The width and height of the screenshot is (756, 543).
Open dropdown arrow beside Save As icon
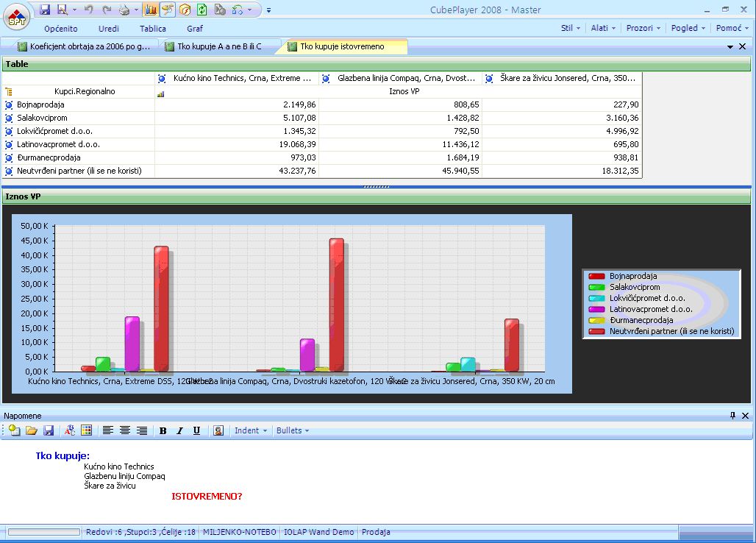coord(74,10)
